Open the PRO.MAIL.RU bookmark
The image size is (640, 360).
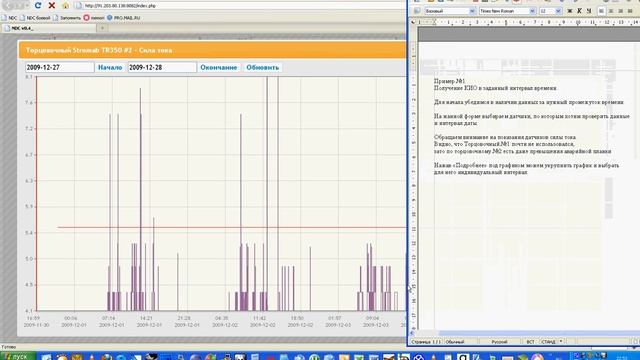click(x=123, y=18)
